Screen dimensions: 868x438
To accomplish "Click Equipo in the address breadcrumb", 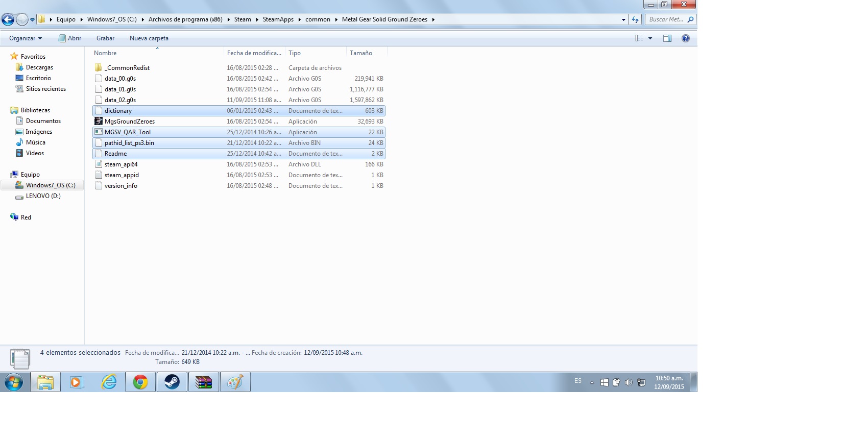I will click(66, 19).
